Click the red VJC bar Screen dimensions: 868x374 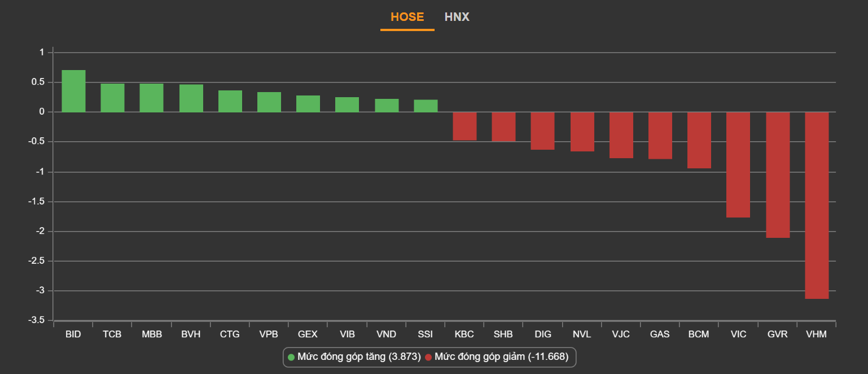[621, 135]
